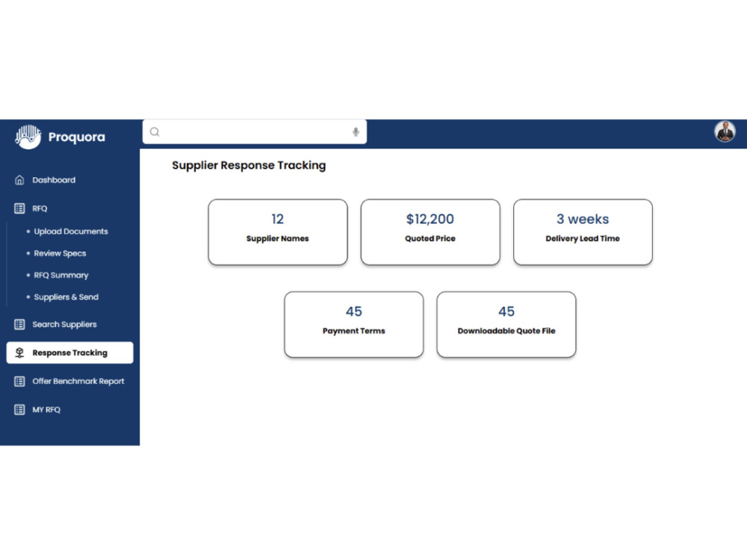Click the Search Suppliers icon

(19, 325)
